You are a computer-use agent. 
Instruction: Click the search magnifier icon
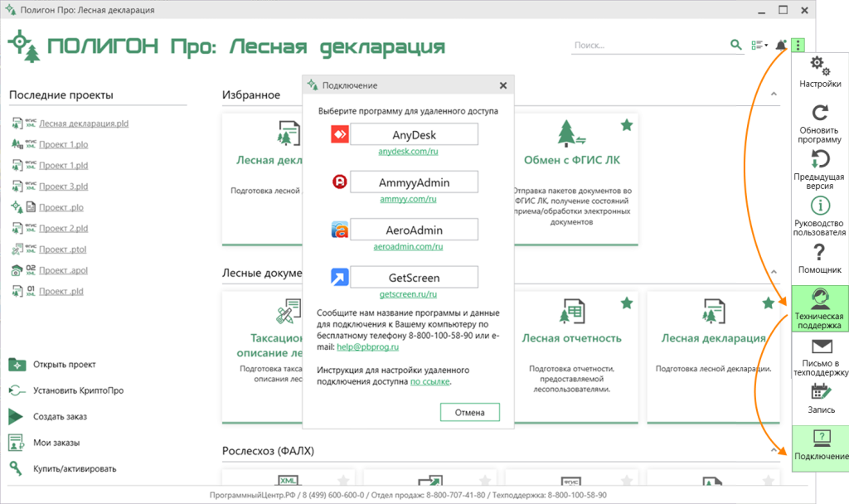click(735, 45)
